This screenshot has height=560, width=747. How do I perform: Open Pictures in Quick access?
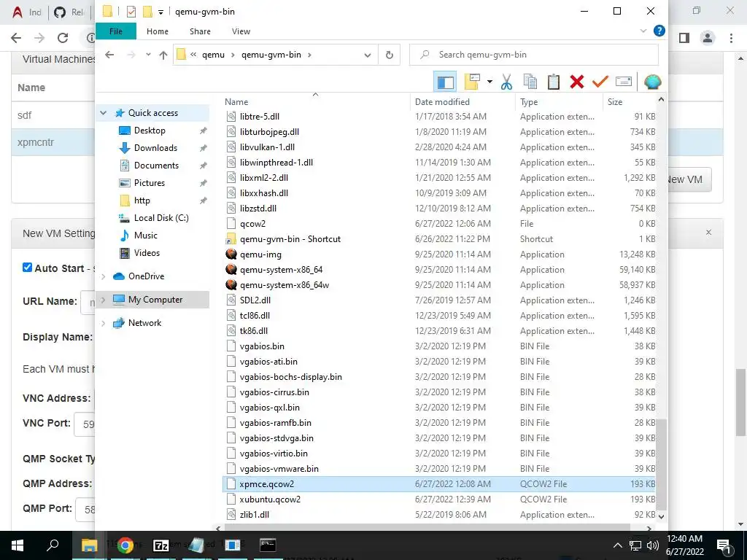149,183
